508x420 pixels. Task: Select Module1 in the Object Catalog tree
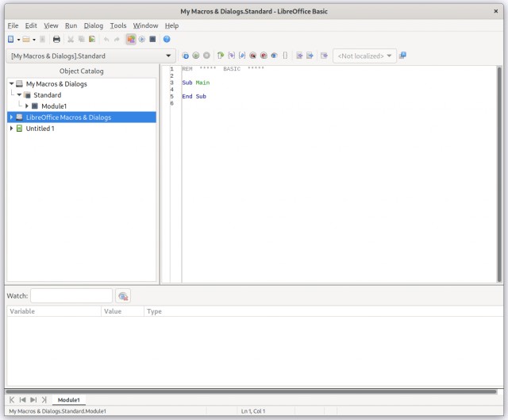(x=54, y=106)
